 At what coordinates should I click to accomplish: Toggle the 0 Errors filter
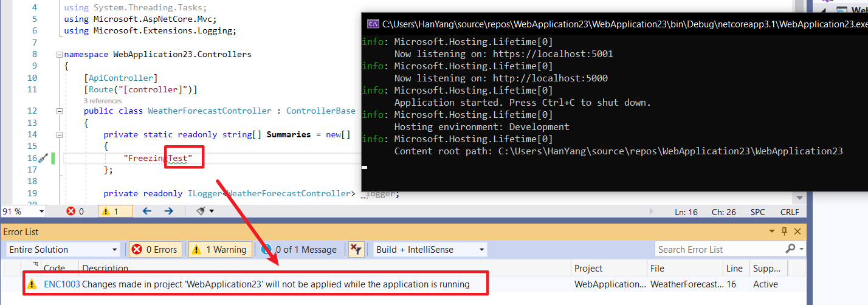pos(155,249)
